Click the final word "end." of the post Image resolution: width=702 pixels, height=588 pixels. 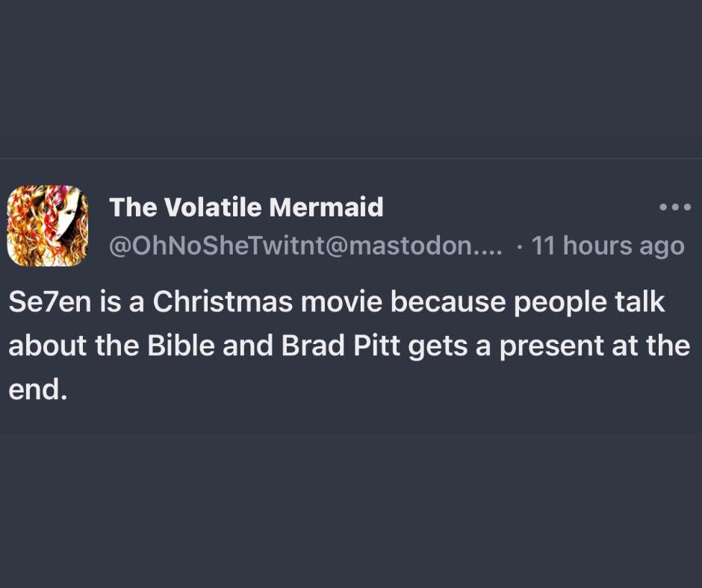point(37,389)
